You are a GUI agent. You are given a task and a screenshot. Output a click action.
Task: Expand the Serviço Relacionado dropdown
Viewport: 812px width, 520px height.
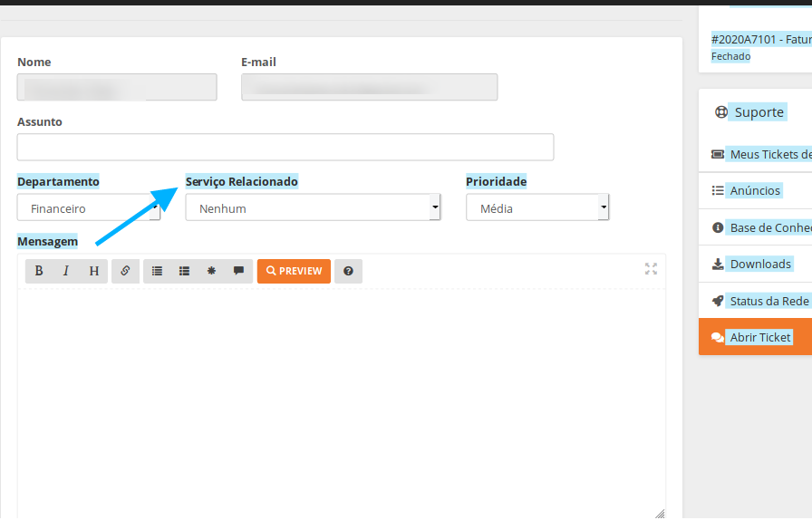click(x=313, y=208)
